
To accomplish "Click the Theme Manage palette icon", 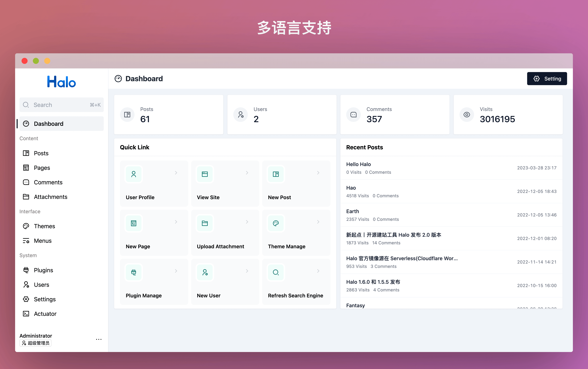I will pos(276,223).
